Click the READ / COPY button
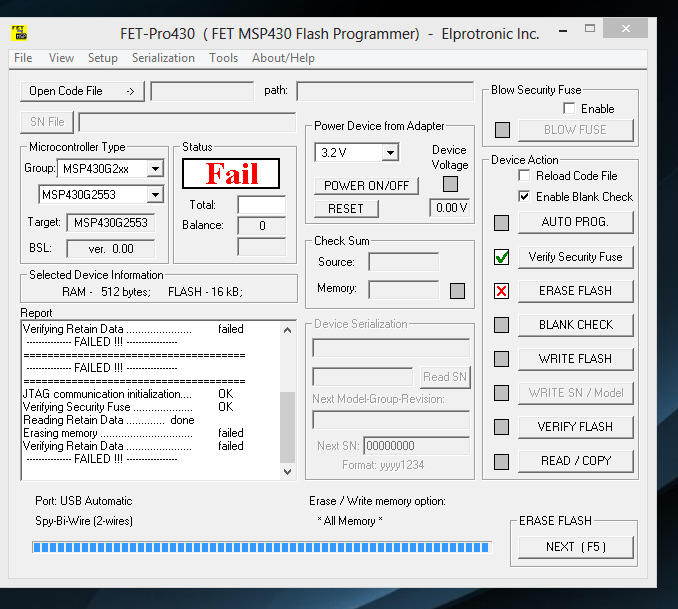678x609 pixels. click(x=576, y=461)
